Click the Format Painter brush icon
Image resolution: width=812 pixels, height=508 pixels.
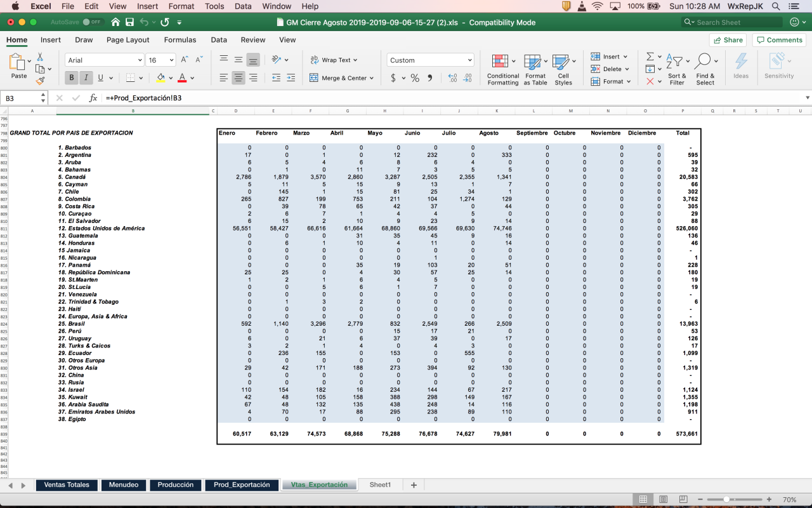click(x=41, y=81)
